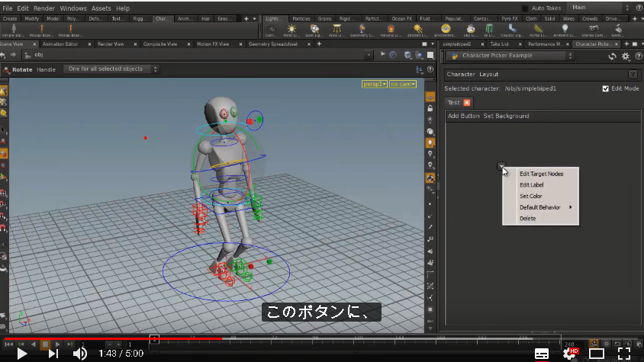644x362 pixels.
Task: Expand the Default Behavior submenu
Action: click(x=540, y=207)
